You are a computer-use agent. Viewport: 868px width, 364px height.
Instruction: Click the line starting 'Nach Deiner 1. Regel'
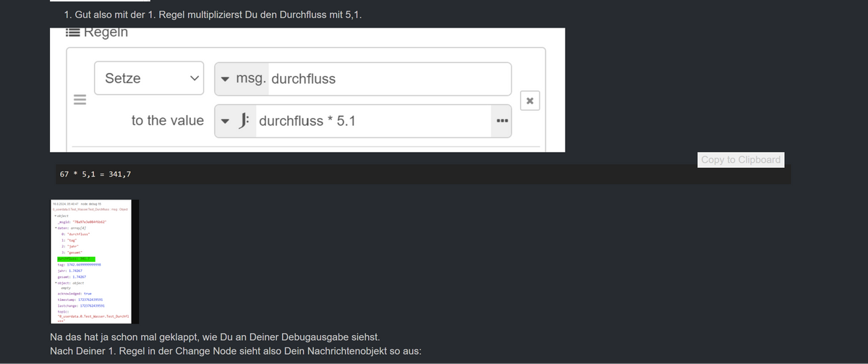click(236, 351)
